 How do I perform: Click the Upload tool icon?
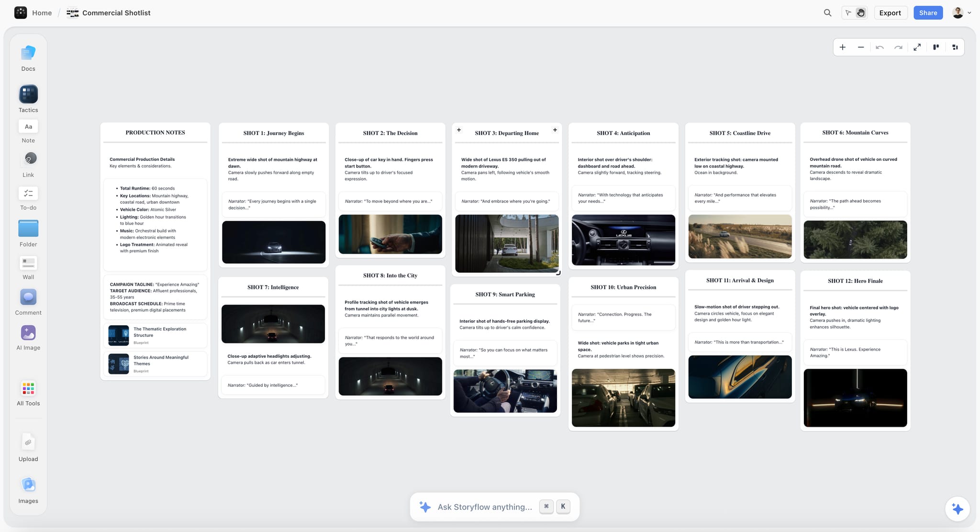point(28,442)
